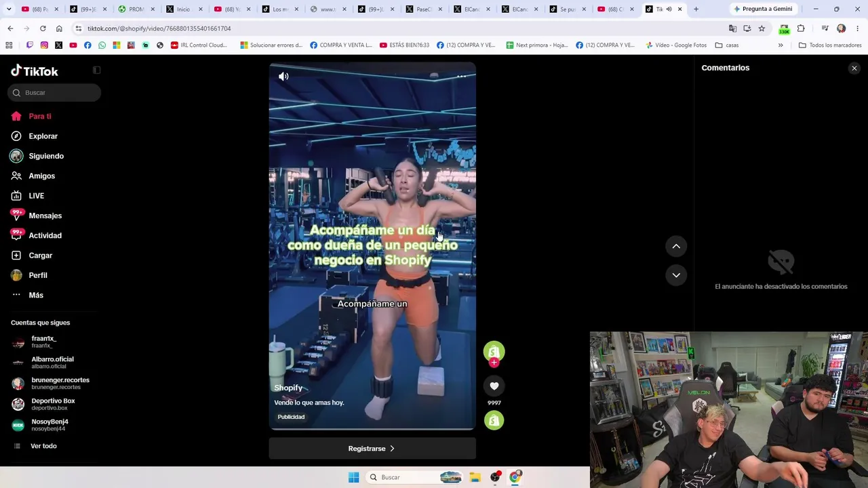Open the Chrome three-dot menu
This screenshot has height=488, width=868.
(x=858, y=28)
